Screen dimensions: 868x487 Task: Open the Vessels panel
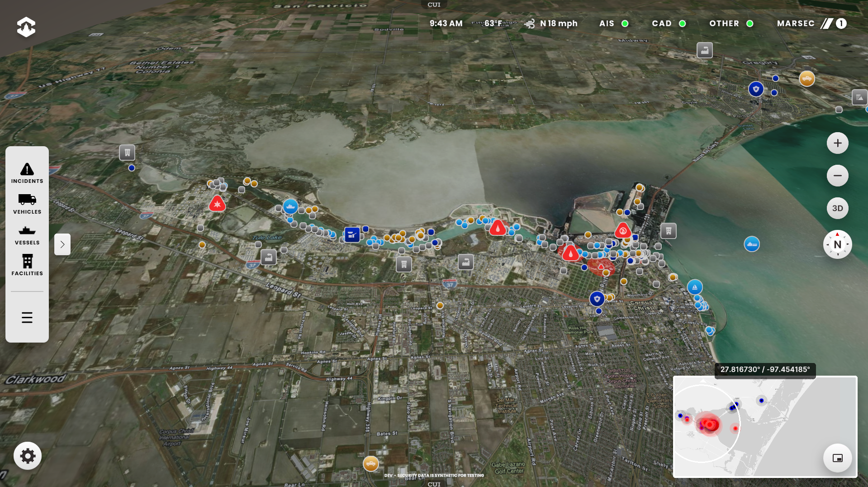[27, 234]
